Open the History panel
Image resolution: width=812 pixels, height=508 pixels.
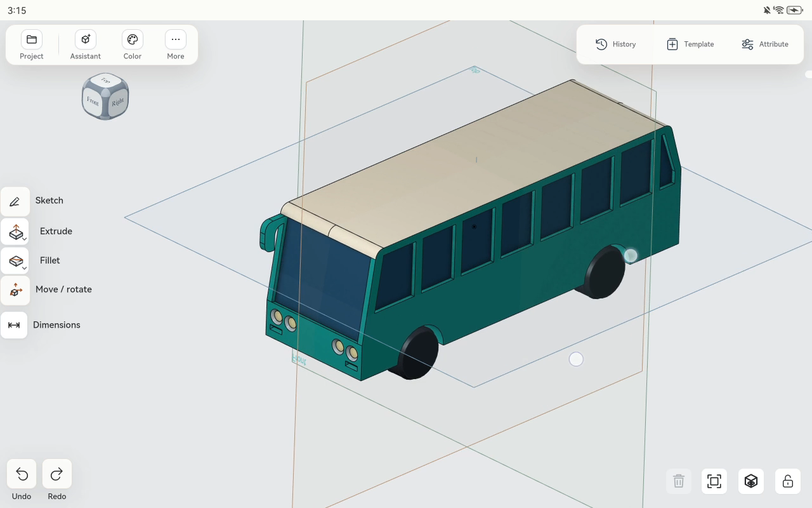(x=615, y=44)
